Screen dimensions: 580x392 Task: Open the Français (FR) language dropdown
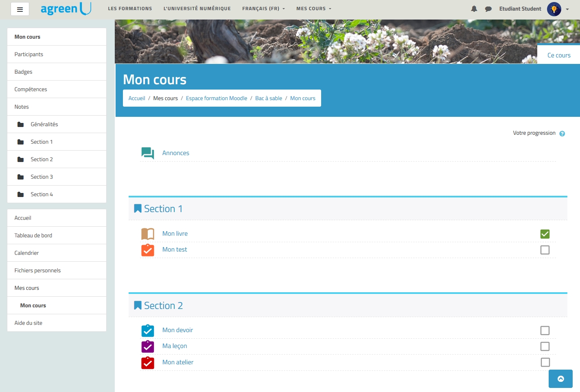263,9
